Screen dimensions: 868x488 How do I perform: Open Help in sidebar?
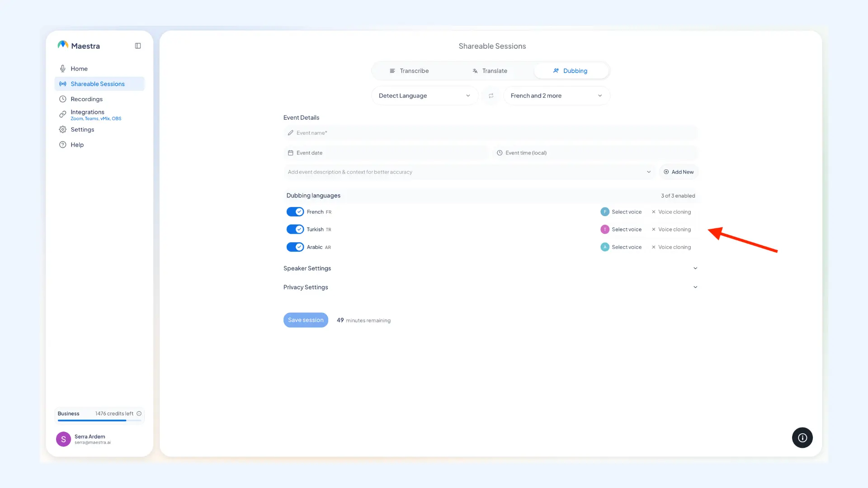coord(99,145)
